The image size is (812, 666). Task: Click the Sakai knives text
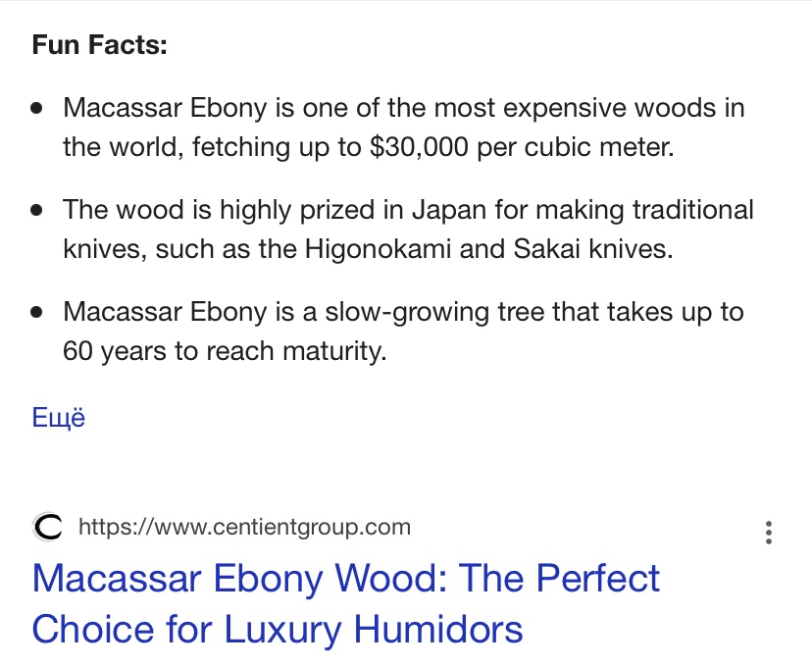(593, 249)
